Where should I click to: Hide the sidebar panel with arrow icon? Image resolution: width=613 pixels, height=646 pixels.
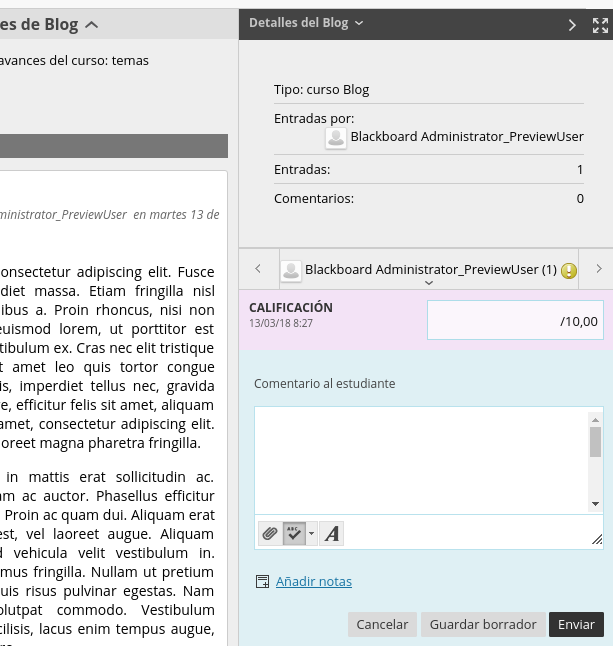coord(572,25)
